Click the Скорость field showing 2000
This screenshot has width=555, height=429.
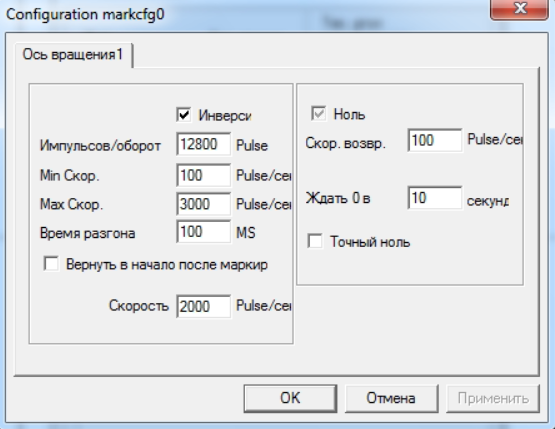[x=204, y=306]
